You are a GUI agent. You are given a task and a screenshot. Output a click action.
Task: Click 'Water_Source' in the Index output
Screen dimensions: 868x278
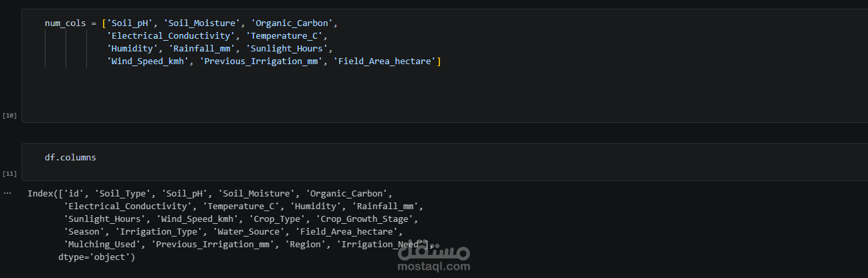[249, 232]
